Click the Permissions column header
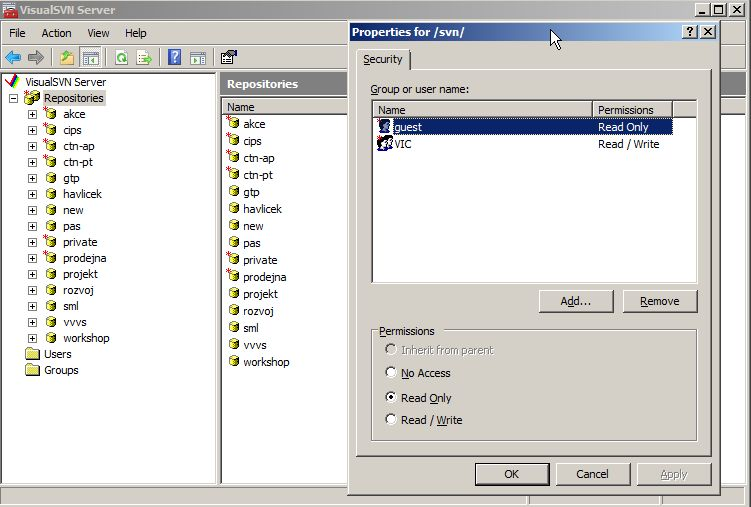 (x=633, y=110)
